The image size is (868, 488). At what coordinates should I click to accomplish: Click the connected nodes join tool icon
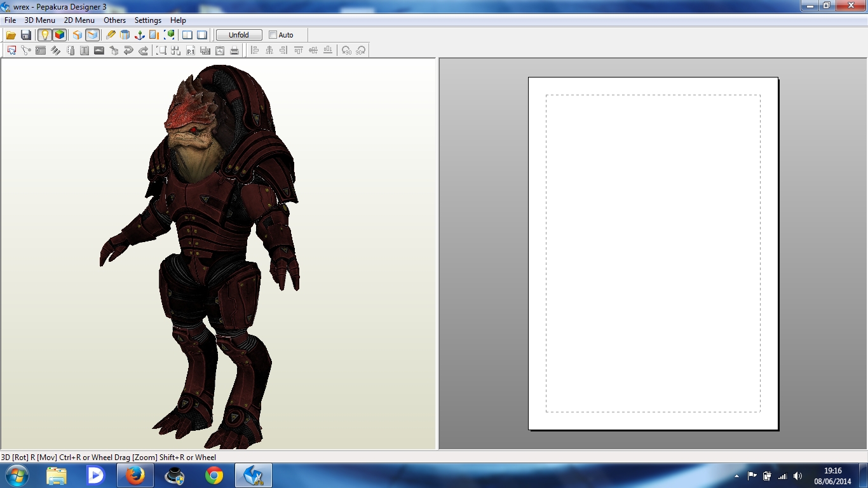(x=26, y=50)
